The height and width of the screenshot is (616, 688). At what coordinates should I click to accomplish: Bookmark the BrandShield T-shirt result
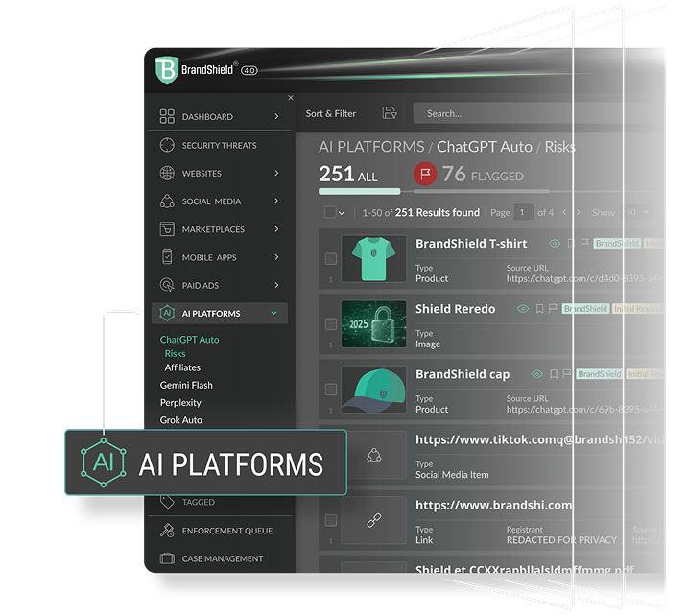(571, 243)
